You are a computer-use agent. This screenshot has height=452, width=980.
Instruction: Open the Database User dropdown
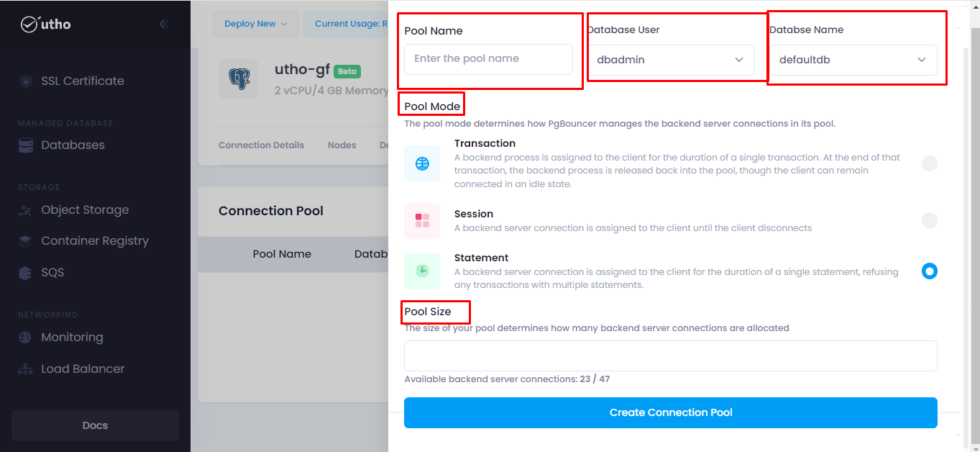click(x=671, y=60)
